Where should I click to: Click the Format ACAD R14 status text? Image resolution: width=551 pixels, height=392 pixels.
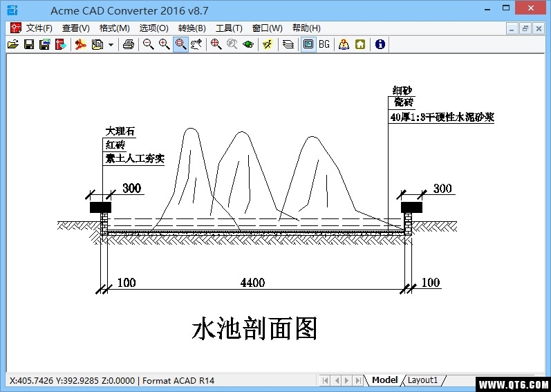pos(178,381)
